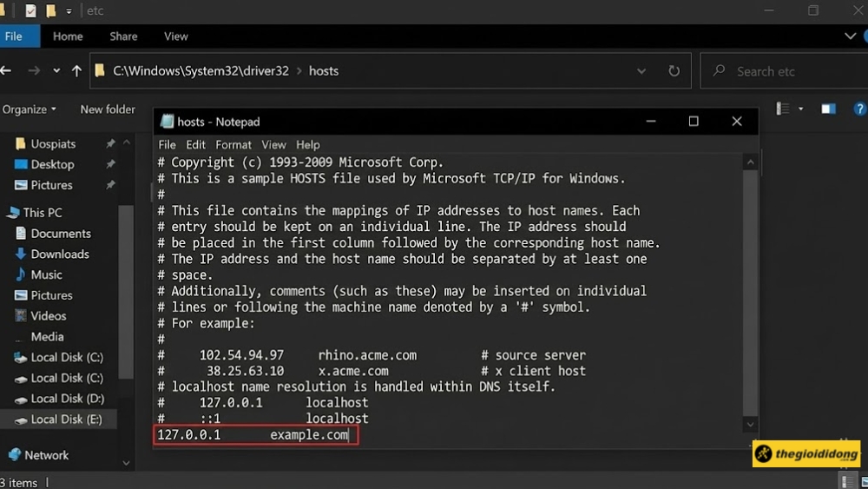Click the Notepad vertical scrollbar thumb

coord(750,293)
